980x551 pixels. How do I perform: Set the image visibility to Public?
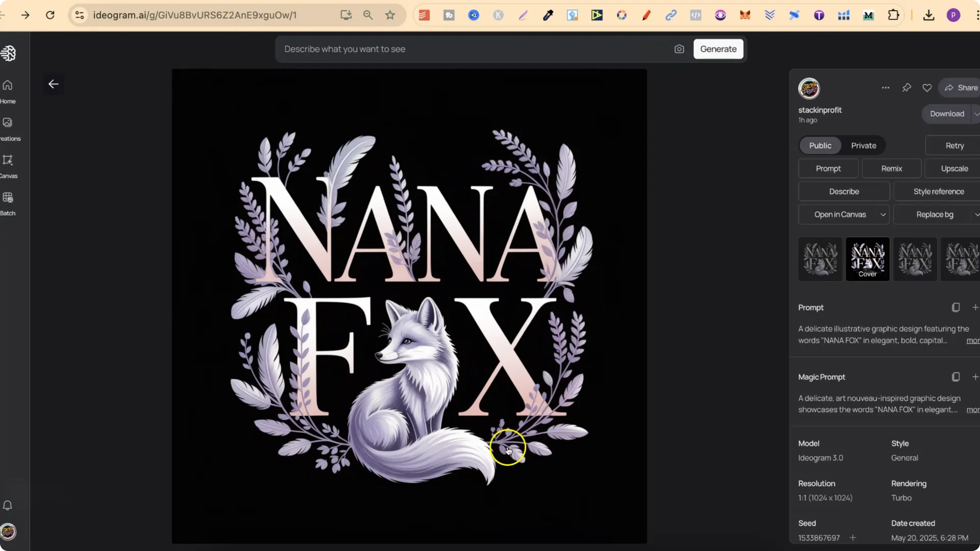pyautogui.click(x=820, y=145)
